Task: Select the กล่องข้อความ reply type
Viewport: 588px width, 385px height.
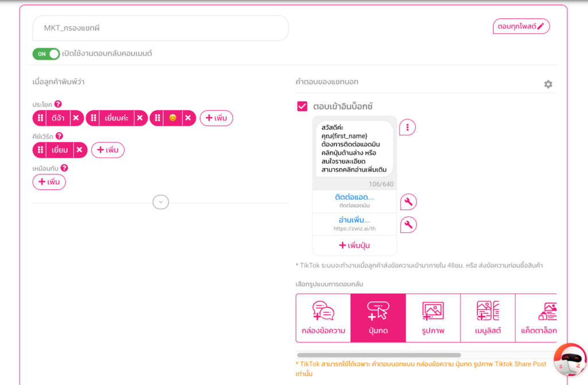Action: coord(323,318)
